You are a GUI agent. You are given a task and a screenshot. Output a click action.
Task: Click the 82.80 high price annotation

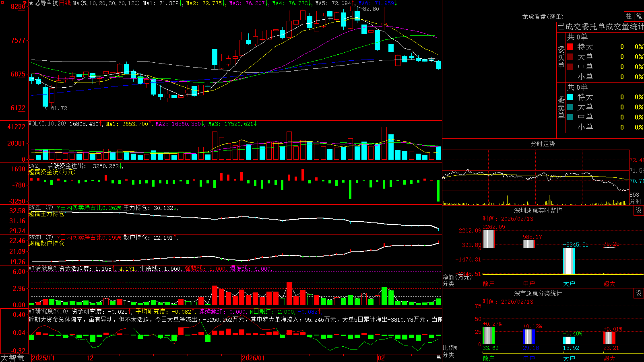[371, 9]
